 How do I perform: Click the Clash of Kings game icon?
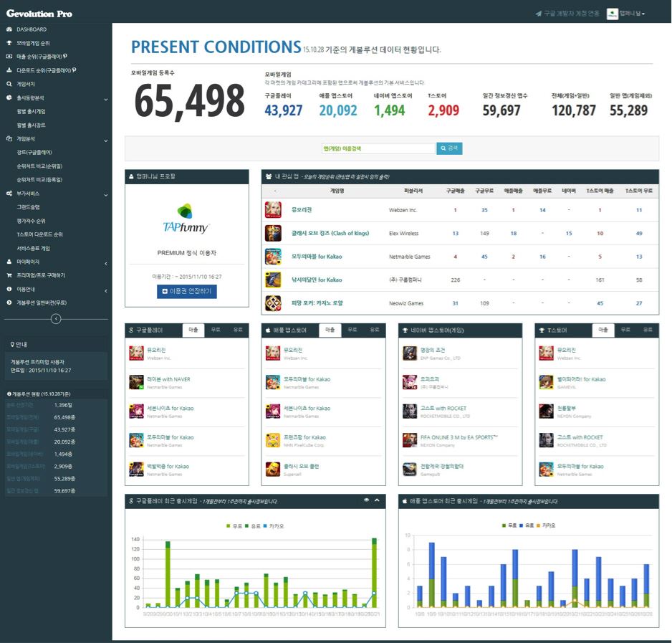pyautogui.click(x=273, y=234)
